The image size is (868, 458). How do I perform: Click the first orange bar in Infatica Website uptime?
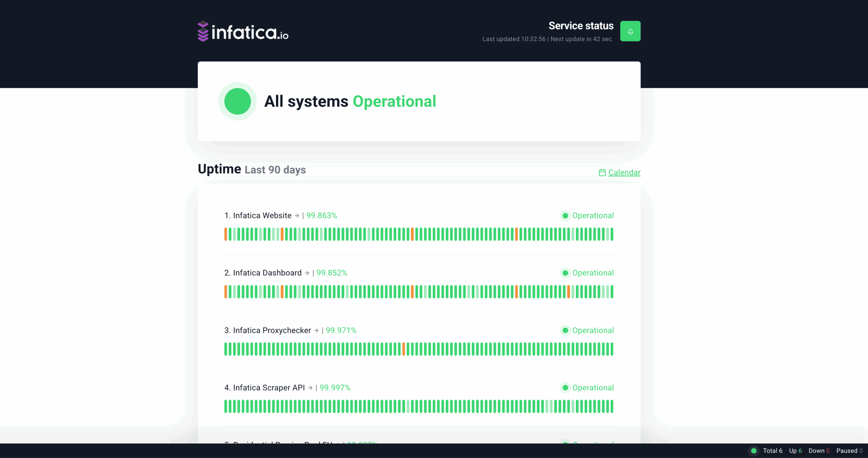pos(226,234)
